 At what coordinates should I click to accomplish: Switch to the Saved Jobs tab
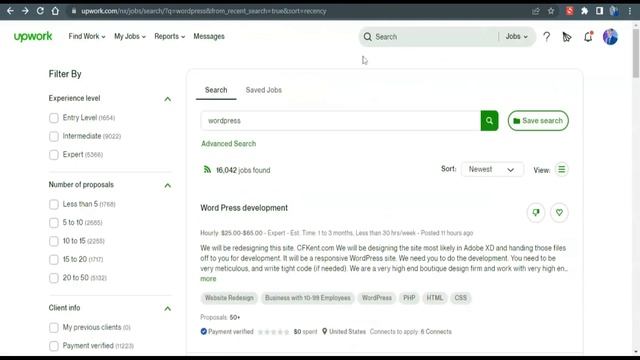click(264, 90)
